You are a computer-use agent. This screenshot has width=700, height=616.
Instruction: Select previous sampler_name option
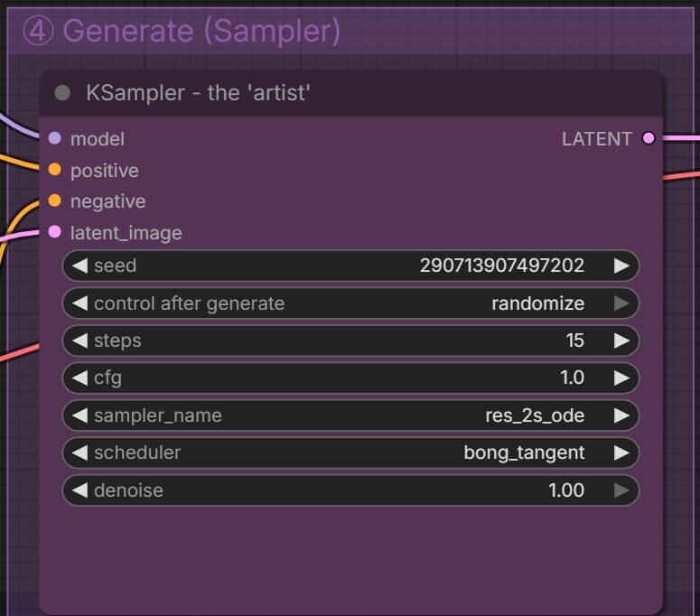point(79,415)
